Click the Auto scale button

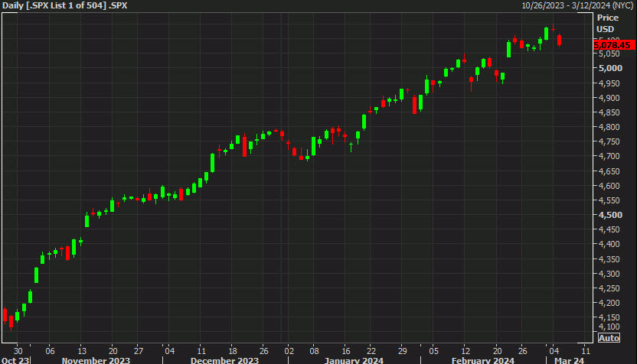pyautogui.click(x=609, y=338)
